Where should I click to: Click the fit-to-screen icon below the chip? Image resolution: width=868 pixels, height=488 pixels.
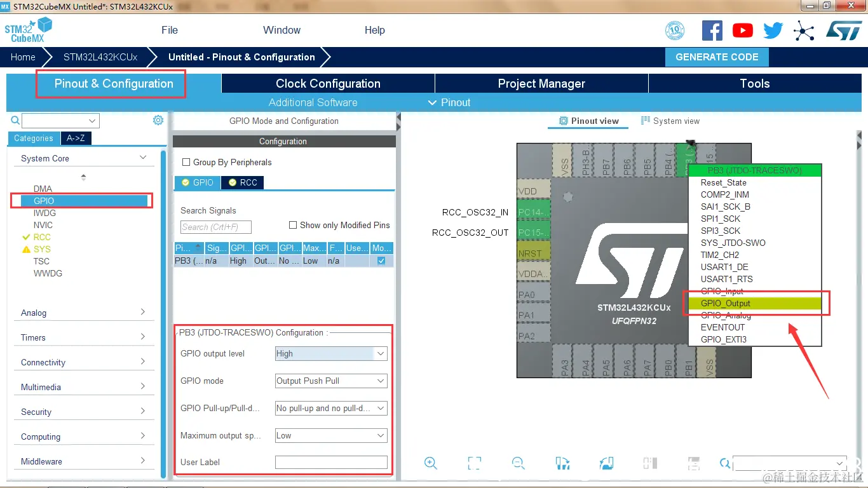(474, 463)
